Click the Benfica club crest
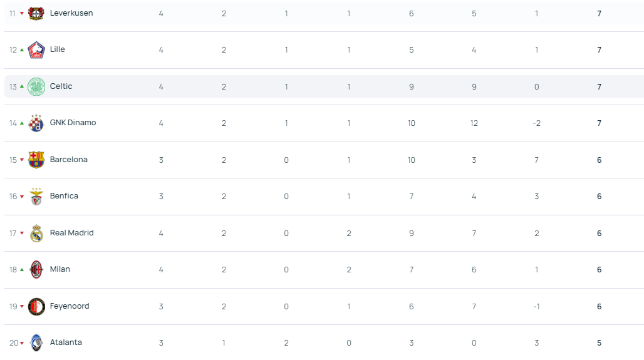This screenshot has width=644, height=360. click(x=36, y=196)
